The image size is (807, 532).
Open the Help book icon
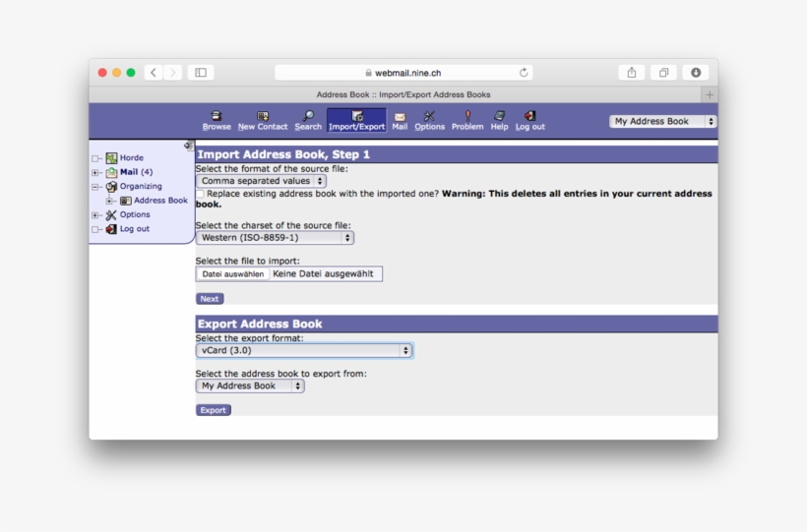click(499, 116)
